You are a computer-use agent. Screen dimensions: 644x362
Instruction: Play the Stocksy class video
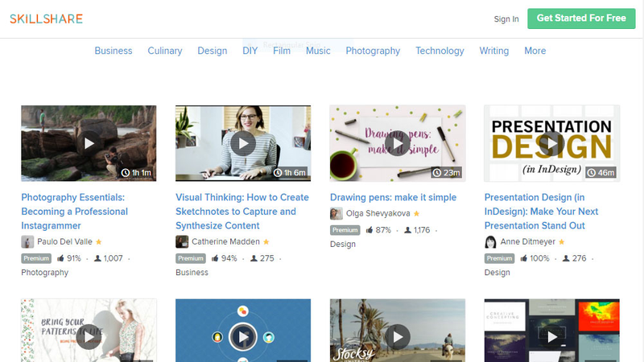398,337
